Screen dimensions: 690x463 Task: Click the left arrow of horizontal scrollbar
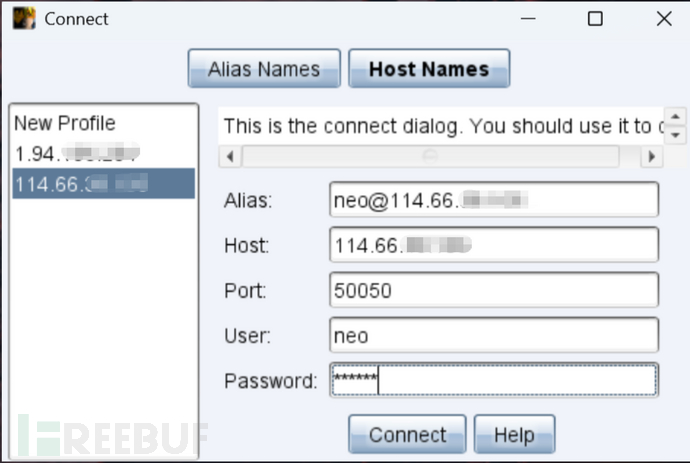coord(230,157)
